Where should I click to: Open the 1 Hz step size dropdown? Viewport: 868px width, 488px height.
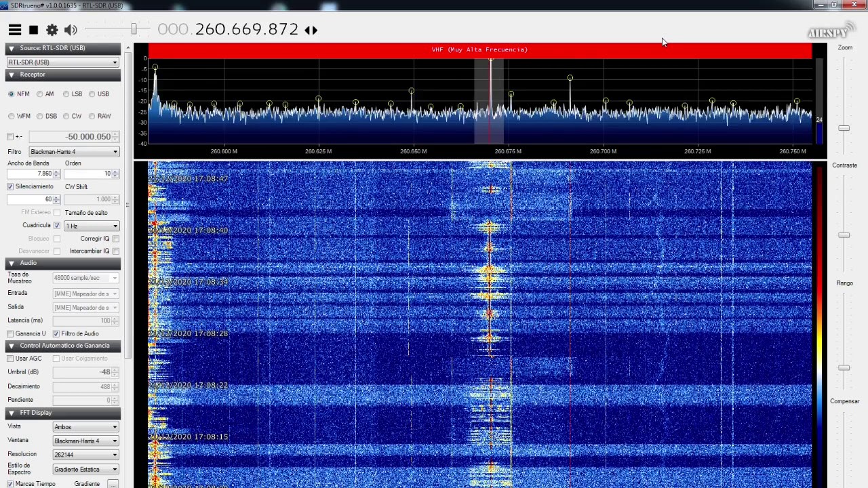point(92,226)
